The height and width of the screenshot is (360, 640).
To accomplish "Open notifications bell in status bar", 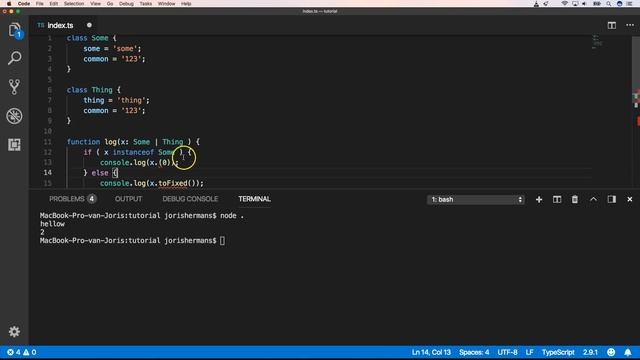I will (628, 352).
